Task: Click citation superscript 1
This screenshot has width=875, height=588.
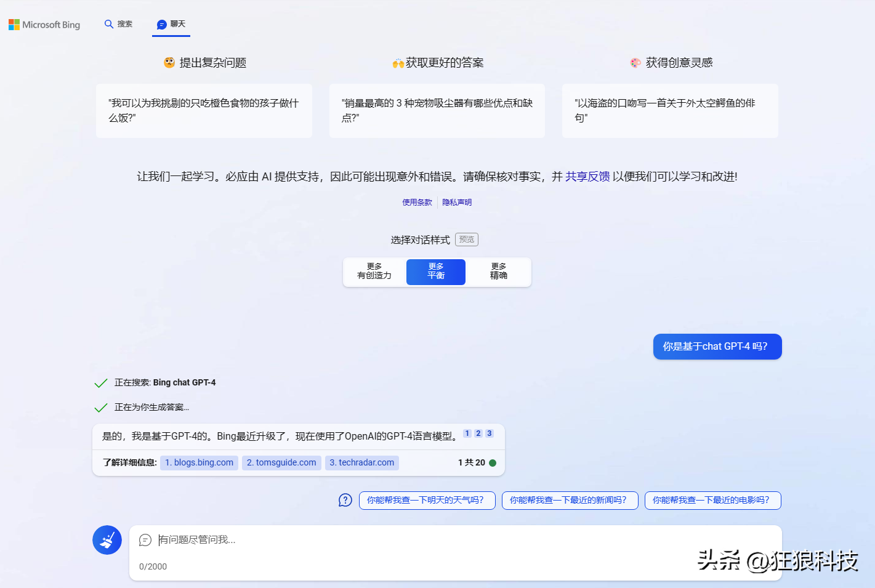Action: (467, 433)
